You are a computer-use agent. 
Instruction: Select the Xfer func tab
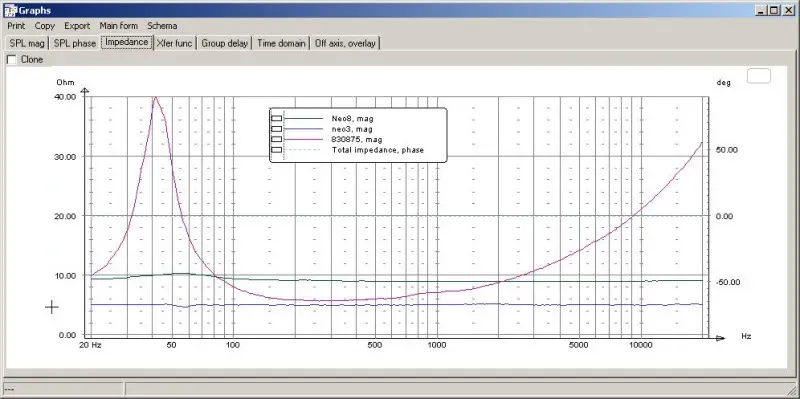tap(174, 43)
